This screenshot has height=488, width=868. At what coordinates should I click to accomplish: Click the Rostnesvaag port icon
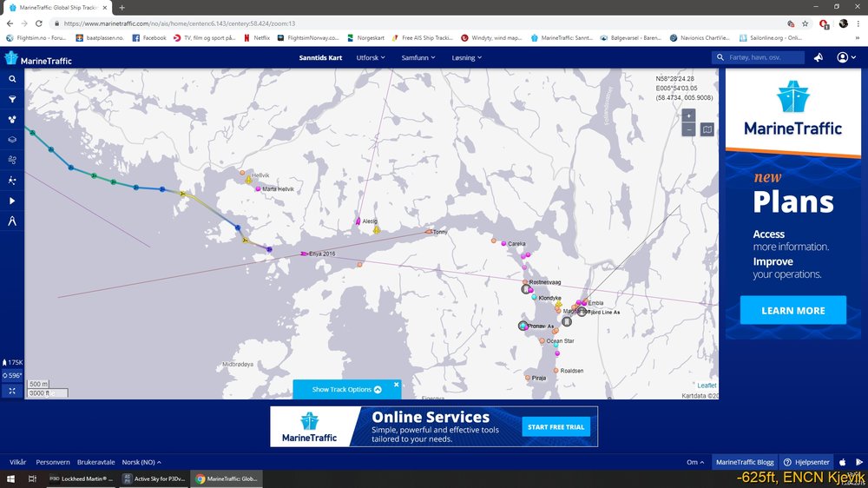[526, 289]
